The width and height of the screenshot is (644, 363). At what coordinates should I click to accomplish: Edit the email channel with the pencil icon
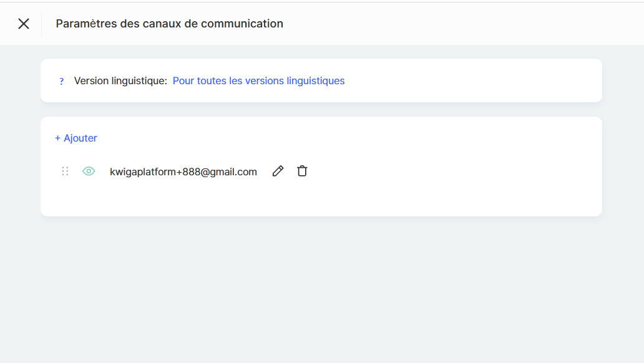point(278,171)
